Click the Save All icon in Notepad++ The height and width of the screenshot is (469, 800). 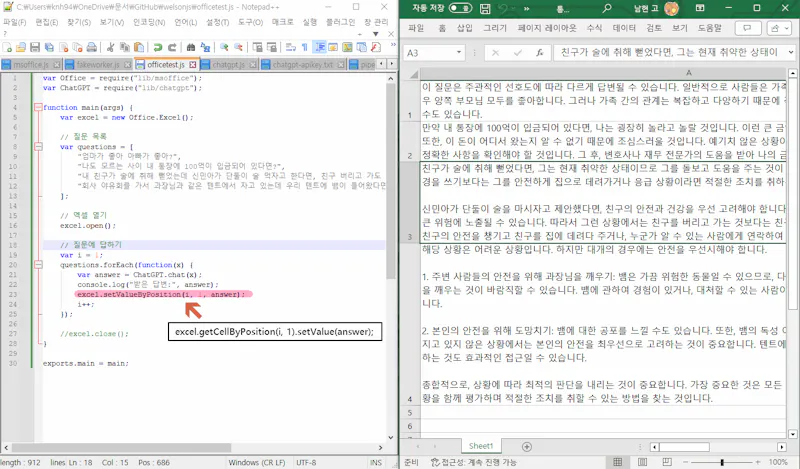(49, 47)
